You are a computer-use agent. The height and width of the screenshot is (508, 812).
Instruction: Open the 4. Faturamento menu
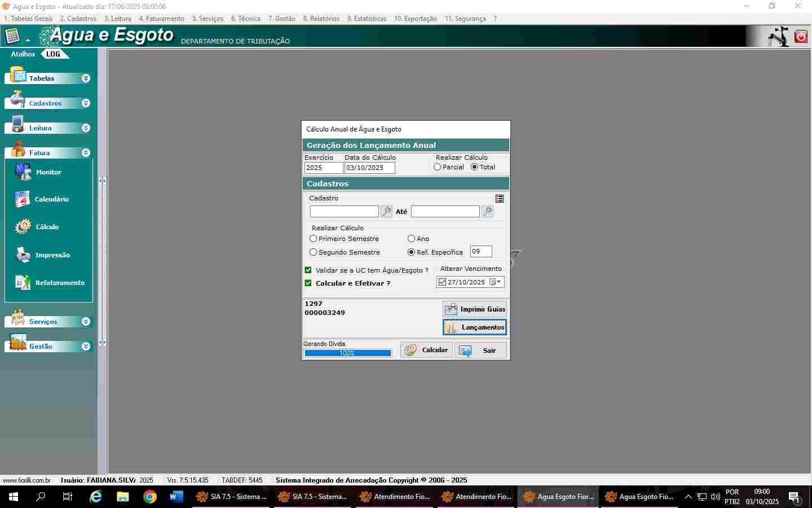coord(161,19)
